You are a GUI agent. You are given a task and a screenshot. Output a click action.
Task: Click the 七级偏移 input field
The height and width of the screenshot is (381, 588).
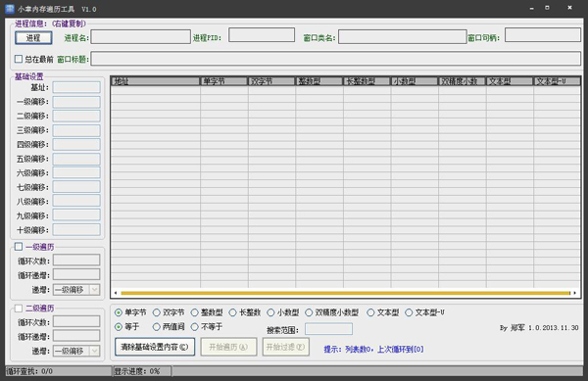click(76, 187)
